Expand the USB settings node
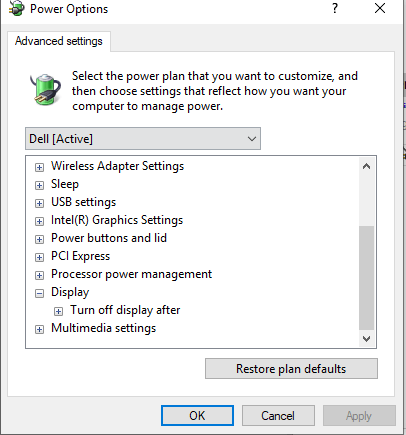This screenshot has width=406, height=435. [x=39, y=203]
